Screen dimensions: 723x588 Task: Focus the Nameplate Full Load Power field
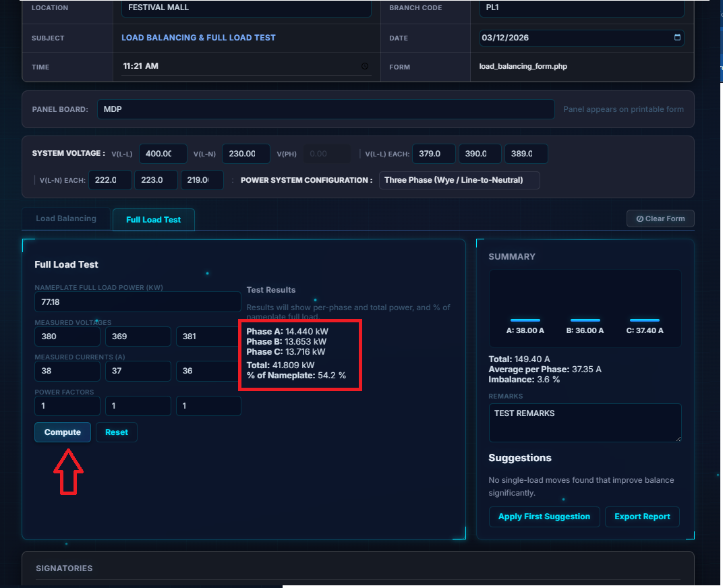(x=138, y=301)
